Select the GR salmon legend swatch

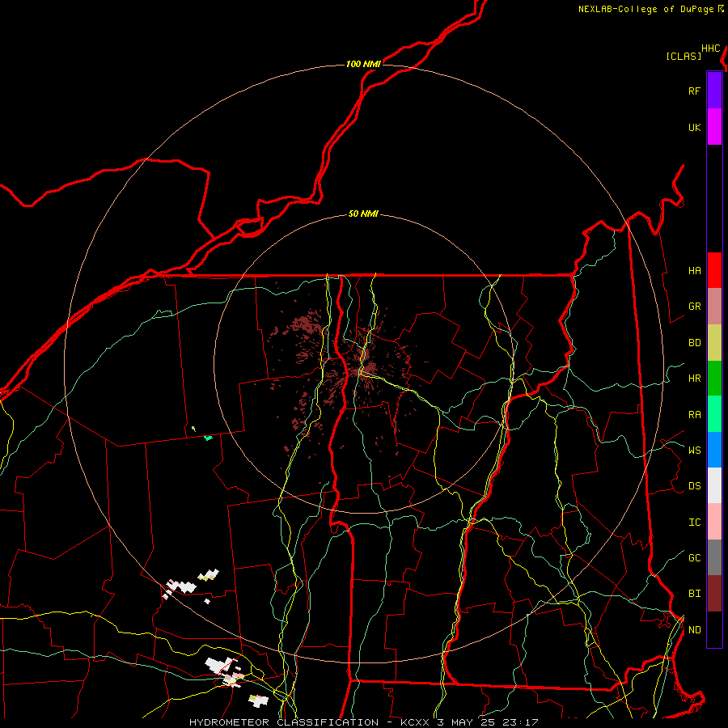coord(714,307)
